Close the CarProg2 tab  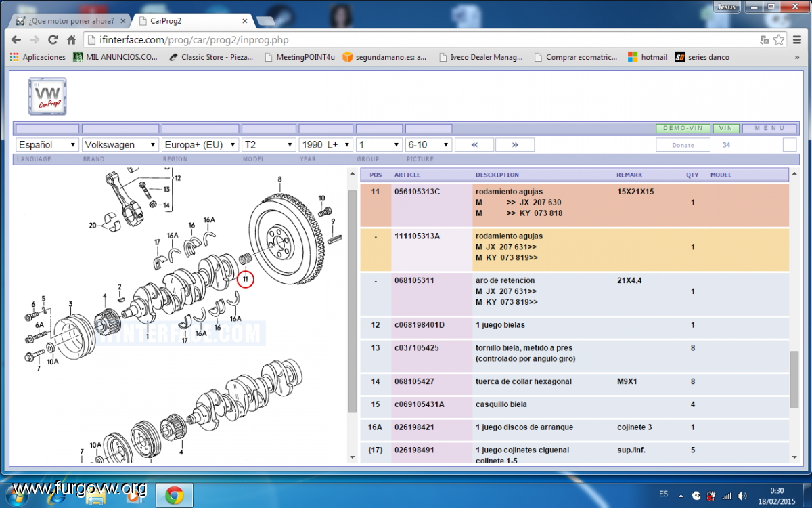click(x=244, y=20)
